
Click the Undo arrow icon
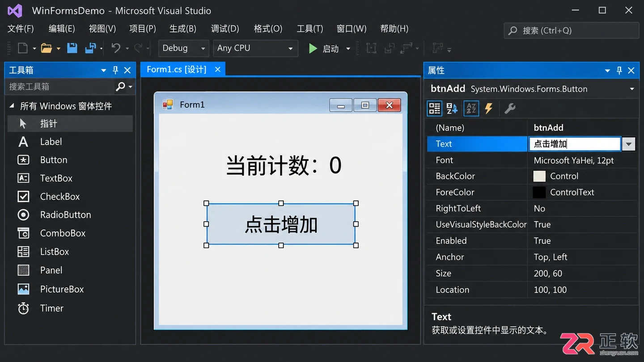[116, 48]
